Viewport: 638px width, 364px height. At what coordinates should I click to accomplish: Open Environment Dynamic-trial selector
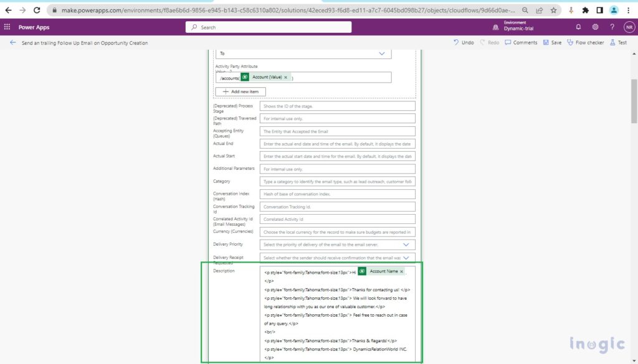(513, 26)
